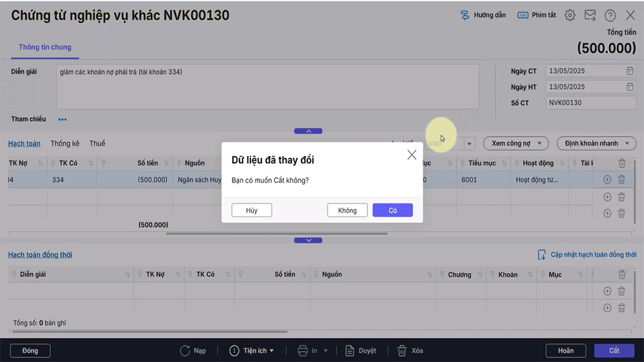Add a row after the 334 accounting line
The height and width of the screenshot is (362, 644).
[607, 180]
